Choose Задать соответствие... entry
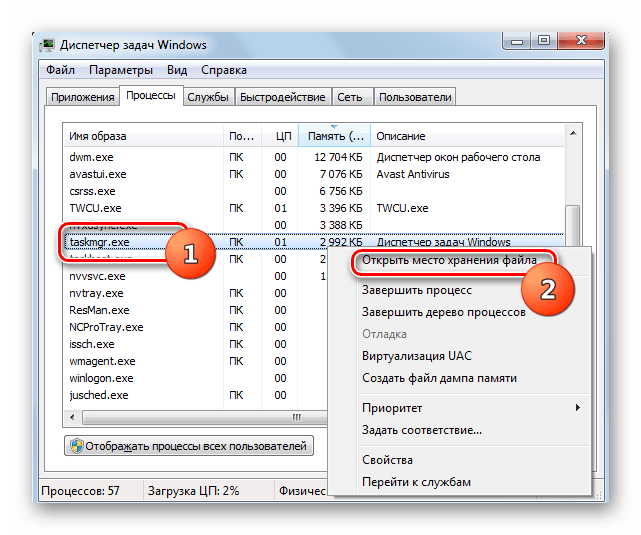The height and width of the screenshot is (535, 641). [x=421, y=430]
